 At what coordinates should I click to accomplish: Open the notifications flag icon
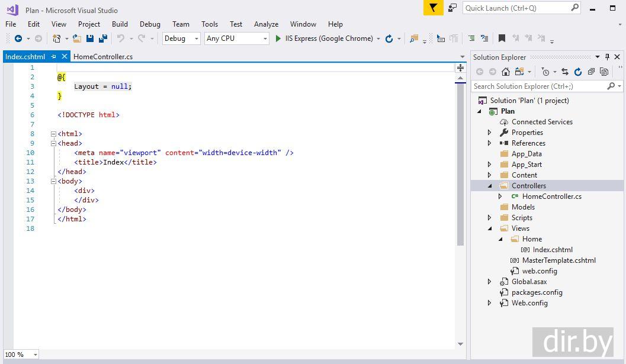tap(434, 8)
